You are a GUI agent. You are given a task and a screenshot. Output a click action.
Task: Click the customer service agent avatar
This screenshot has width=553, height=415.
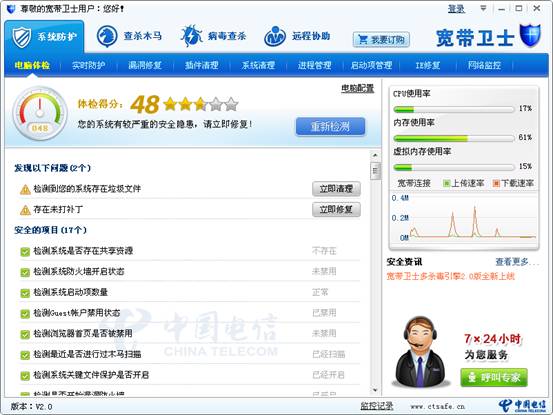tap(422, 352)
